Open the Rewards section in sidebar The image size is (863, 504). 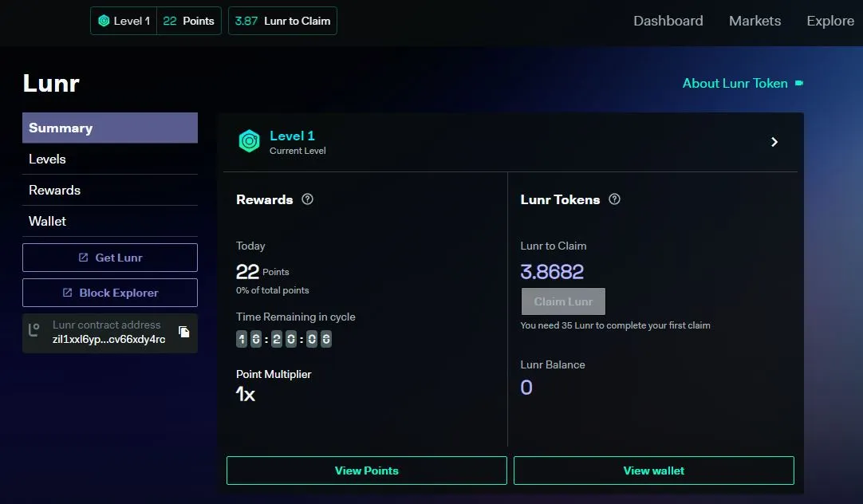point(110,190)
